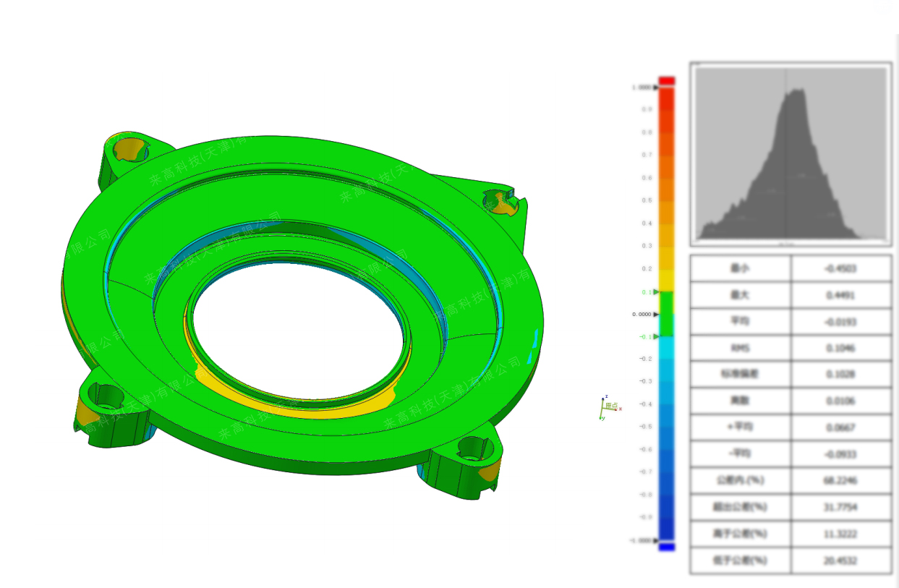899x588 pixels.
Task: Select the 最大 value cell 0.4491
Action: click(841, 295)
